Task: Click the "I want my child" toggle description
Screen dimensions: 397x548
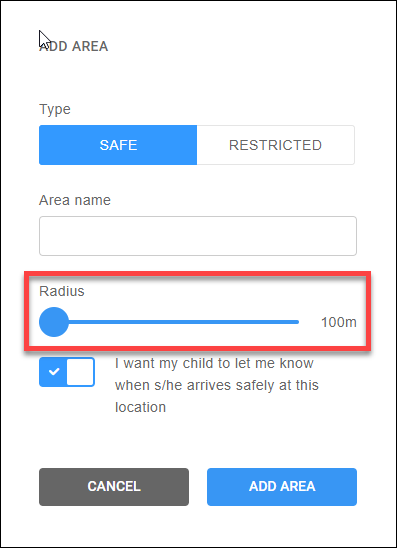Action: 217,385
